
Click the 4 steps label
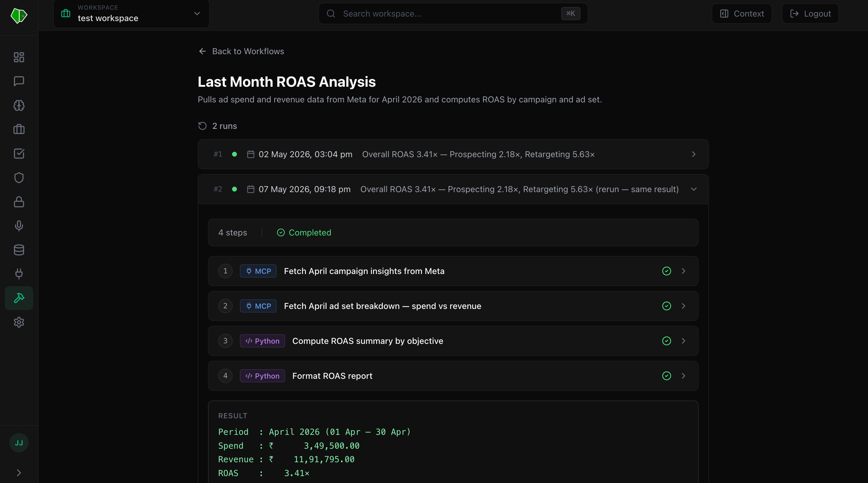click(x=232, y=232)
